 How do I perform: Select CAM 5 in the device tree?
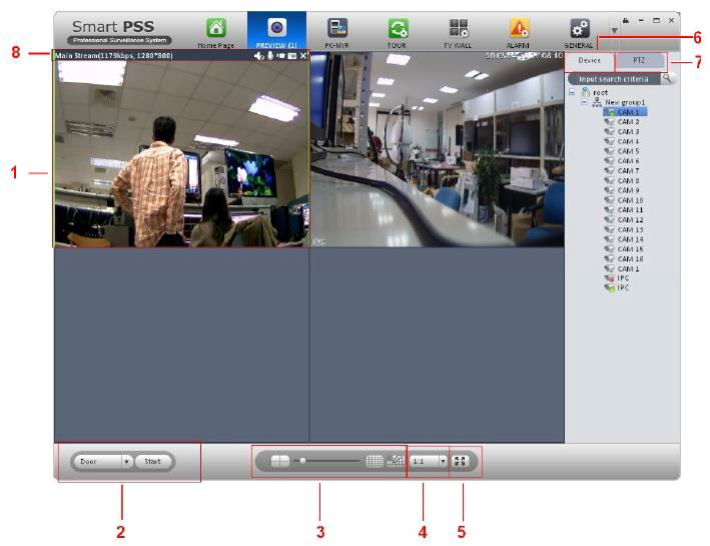click(628, 151)
